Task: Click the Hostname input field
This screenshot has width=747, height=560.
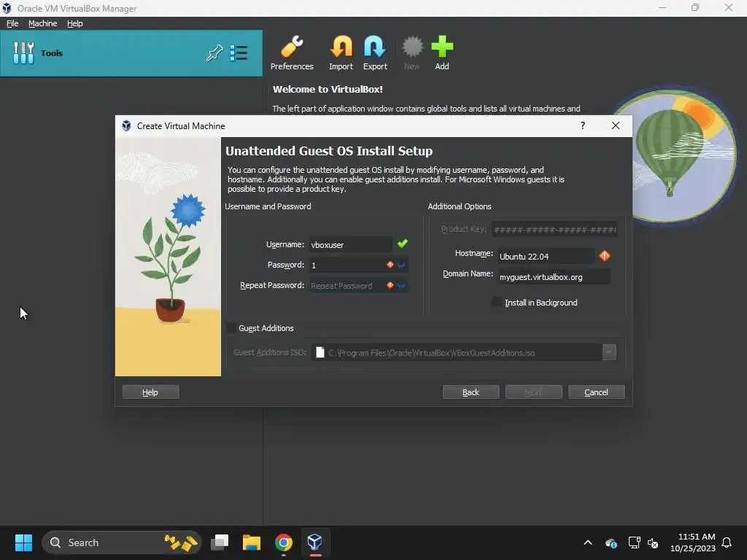Action: pos(546,256)
